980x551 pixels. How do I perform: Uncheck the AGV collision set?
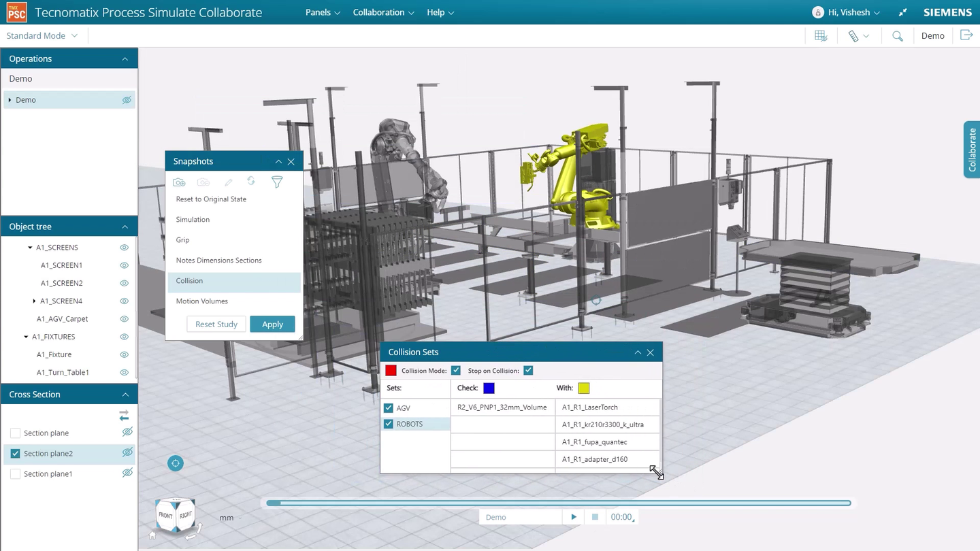(388, 407)
